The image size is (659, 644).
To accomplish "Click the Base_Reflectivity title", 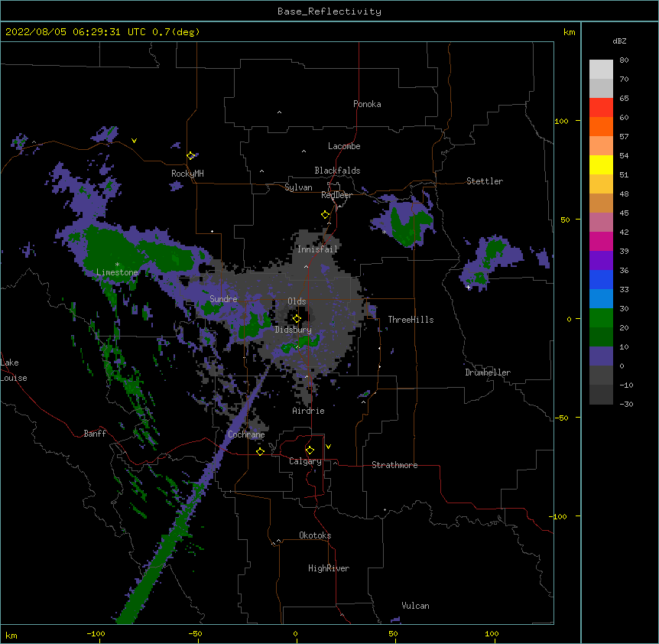I will 329,11.
